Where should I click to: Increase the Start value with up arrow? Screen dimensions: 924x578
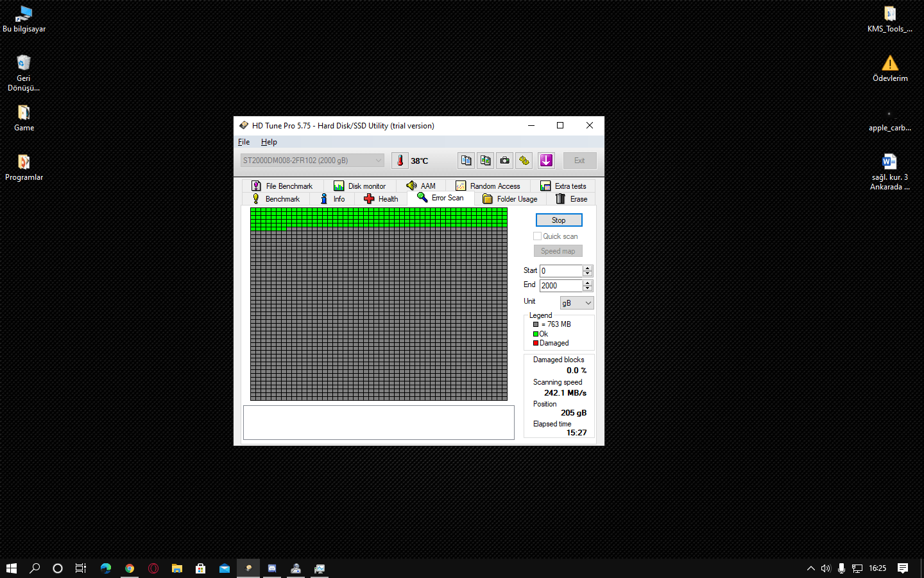(x=588, y=268)
